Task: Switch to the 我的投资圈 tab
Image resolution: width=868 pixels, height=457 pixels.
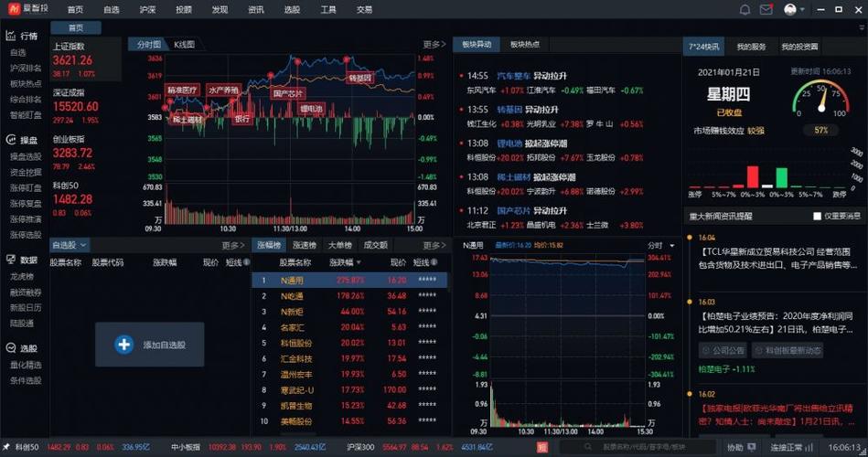Action: point(798,47)
